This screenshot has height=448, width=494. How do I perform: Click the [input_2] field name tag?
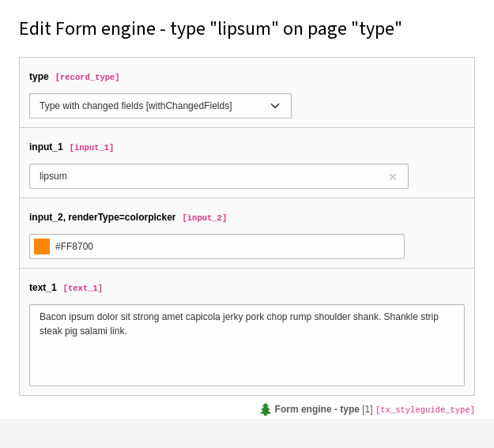(x=205, y=218)
